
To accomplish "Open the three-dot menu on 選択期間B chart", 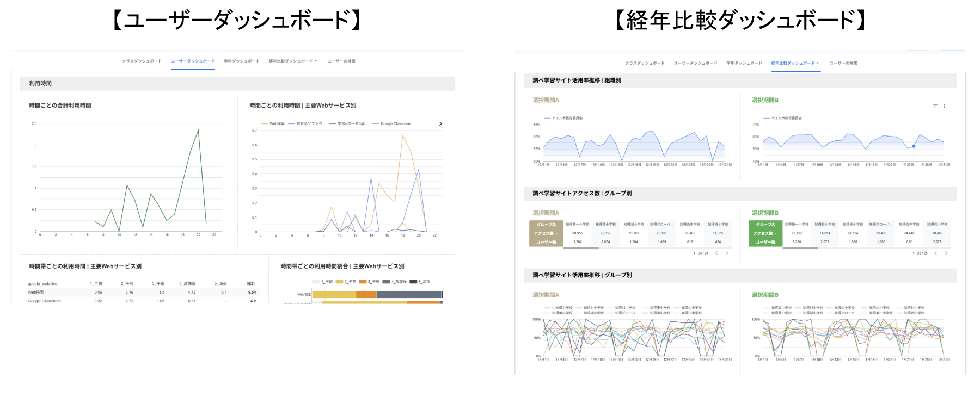I will pyautogui.click(x=944, y=106).
